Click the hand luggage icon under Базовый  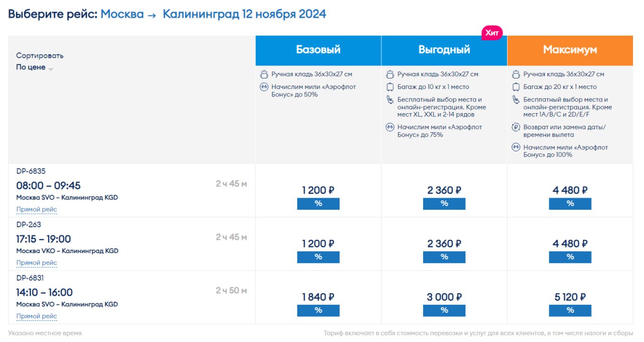tap(264, 74)
